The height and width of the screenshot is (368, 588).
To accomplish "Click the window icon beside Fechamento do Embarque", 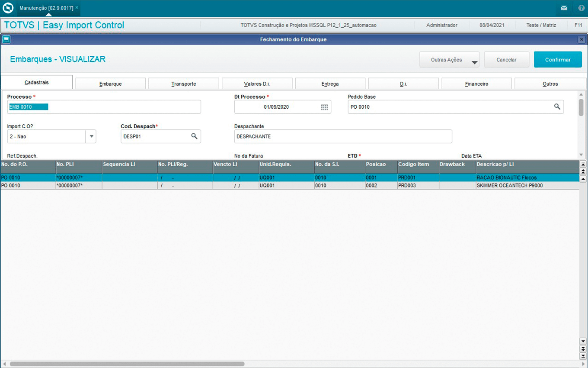I will (6, 39).
